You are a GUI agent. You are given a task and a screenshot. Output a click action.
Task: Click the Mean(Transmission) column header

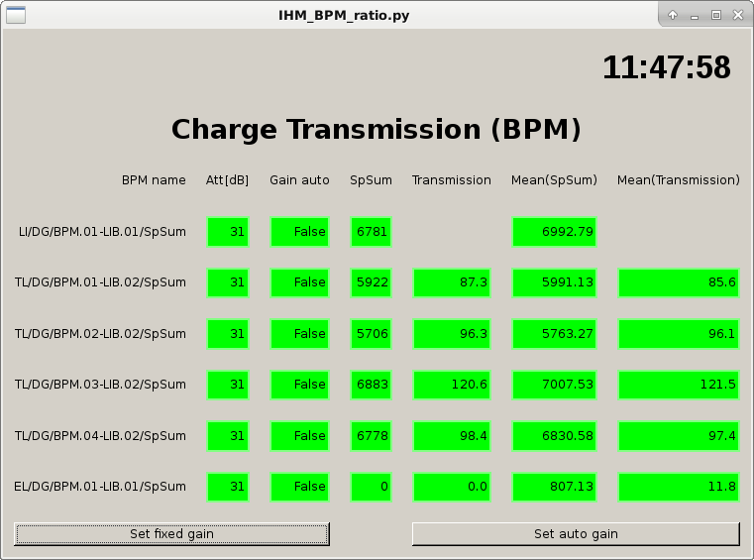click(x=679, y=180)
